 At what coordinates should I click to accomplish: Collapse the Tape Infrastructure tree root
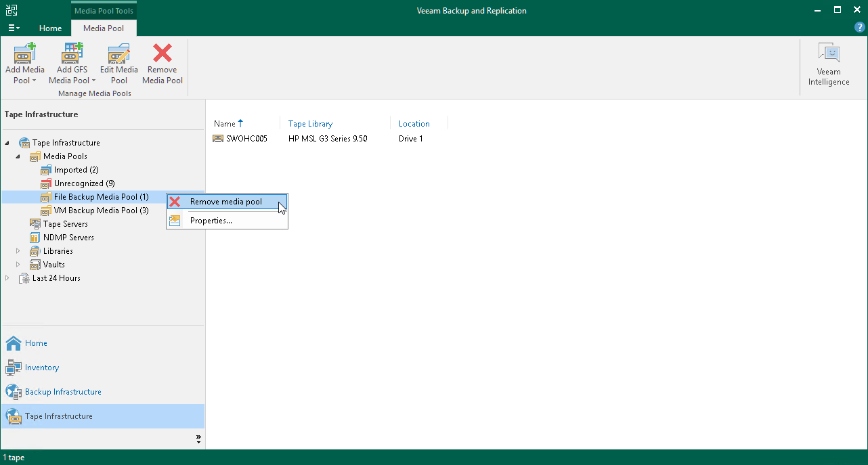click(x=7, y=143)
